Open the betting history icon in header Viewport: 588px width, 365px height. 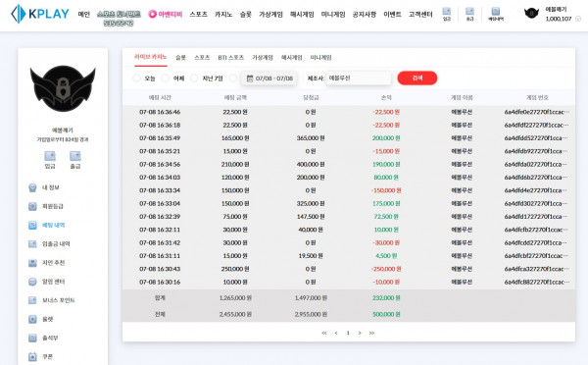[x=495, y=11]
